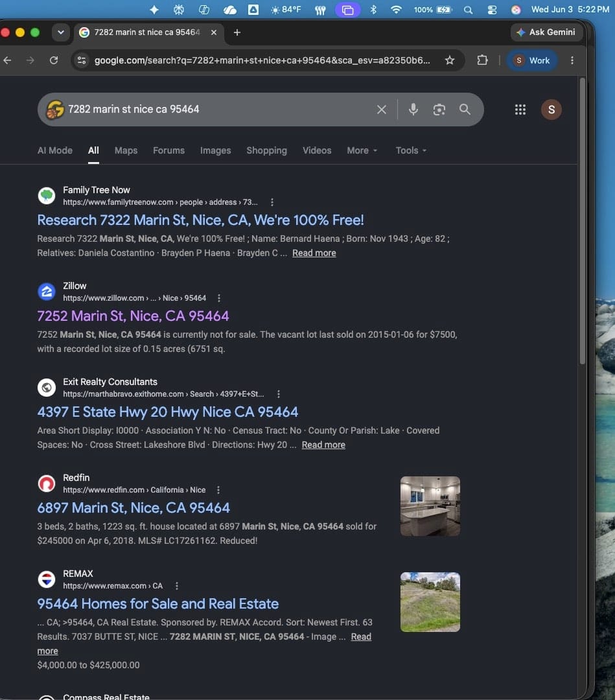The image size is (615, 700).
Task: Click the REMAX hillside thumbnail image
Action: [430, 602]
